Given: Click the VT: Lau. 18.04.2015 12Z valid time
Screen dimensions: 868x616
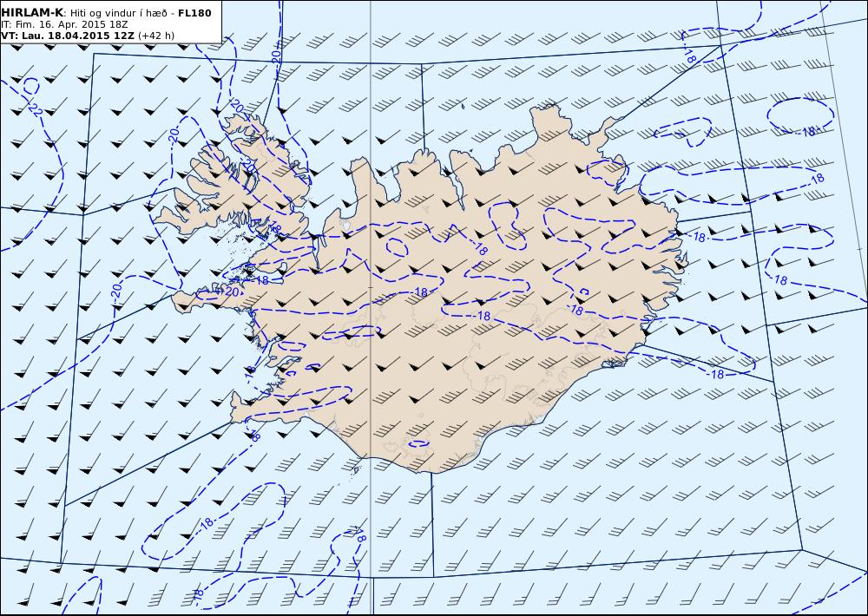Looking at the screenshot, I should click(x=68, y=36).
